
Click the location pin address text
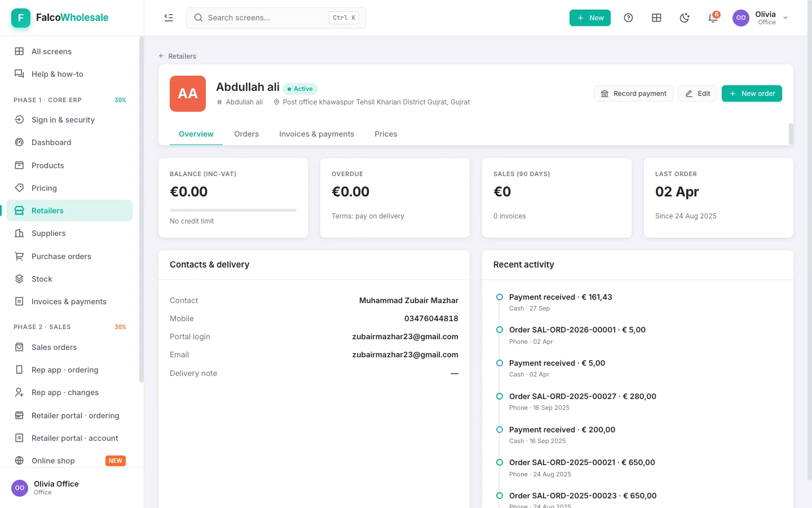(376, 102)
